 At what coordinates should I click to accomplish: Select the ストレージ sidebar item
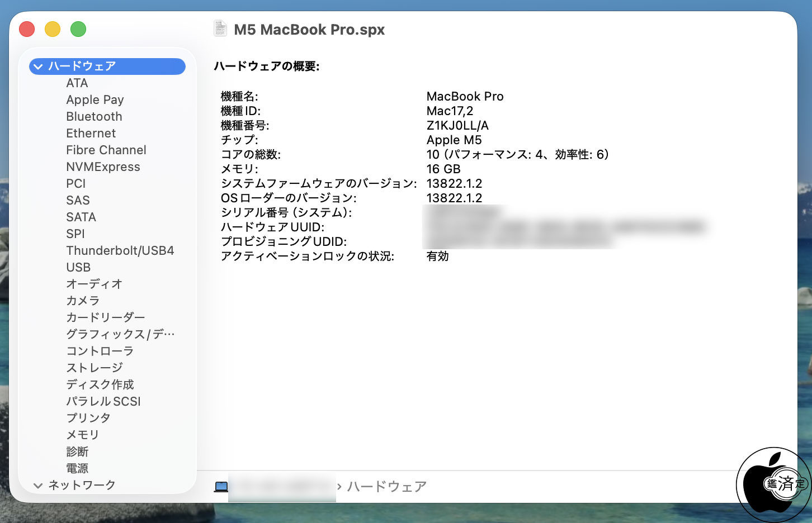[94, 368]
